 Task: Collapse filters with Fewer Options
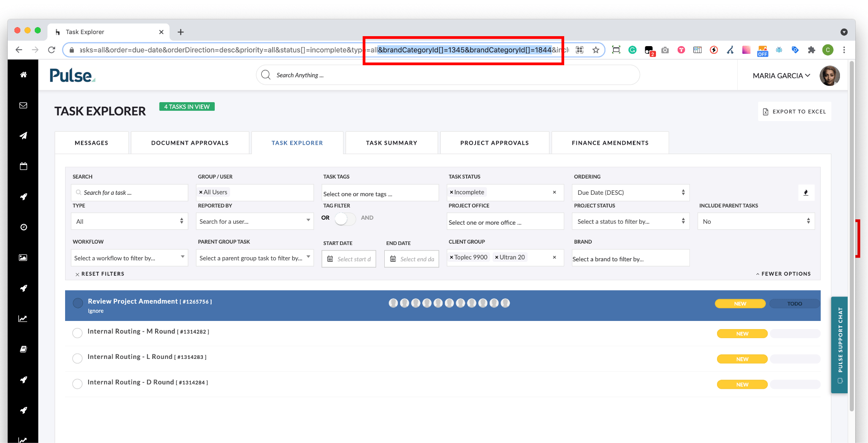tap(783, 273)
